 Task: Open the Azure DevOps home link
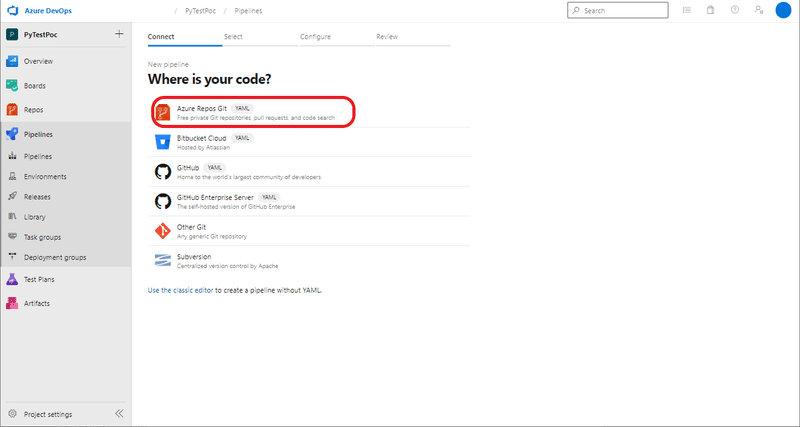coord(48,11)
